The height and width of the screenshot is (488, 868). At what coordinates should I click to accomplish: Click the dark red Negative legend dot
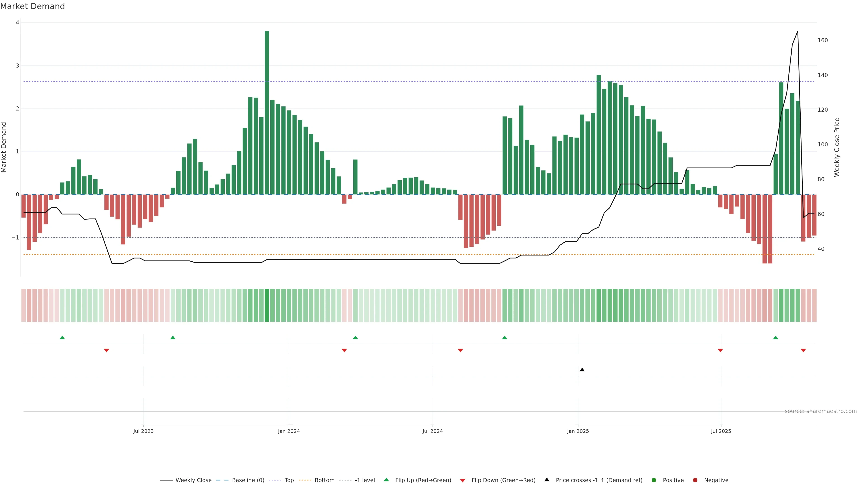coord(695,480)
